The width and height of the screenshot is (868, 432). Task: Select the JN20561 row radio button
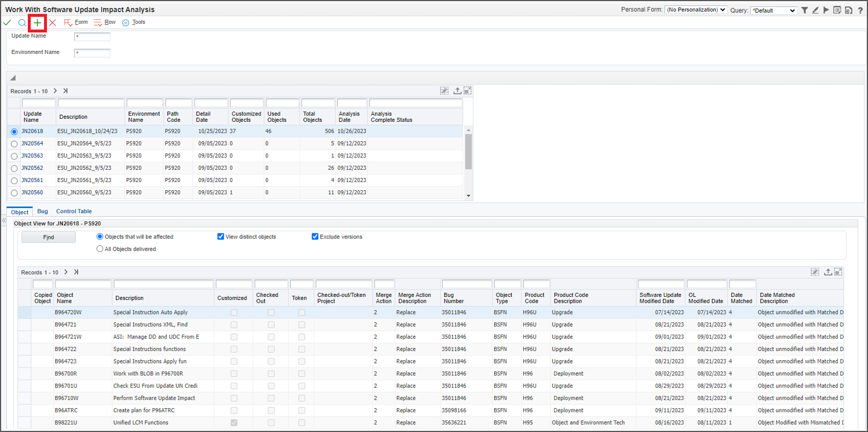pyautogui.click(x=14, y=180)
